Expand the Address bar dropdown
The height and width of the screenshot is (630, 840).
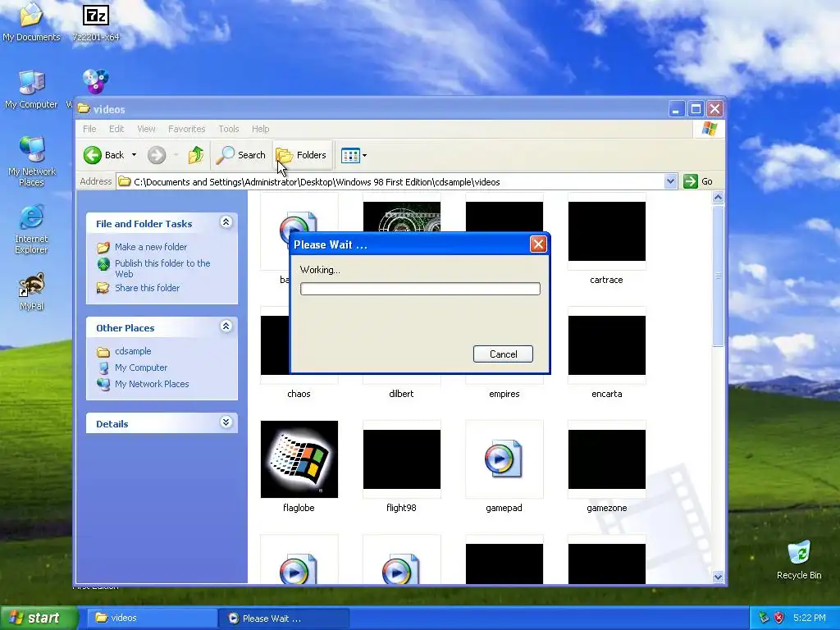pyautogui.click(x=670, y=181)
